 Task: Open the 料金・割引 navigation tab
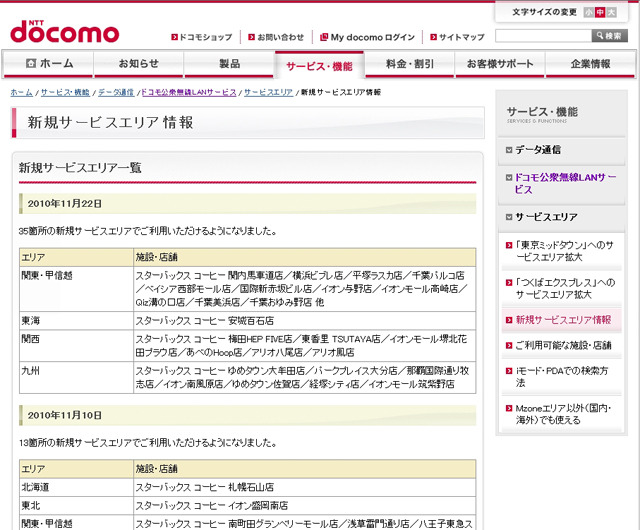tap(409, 64)
